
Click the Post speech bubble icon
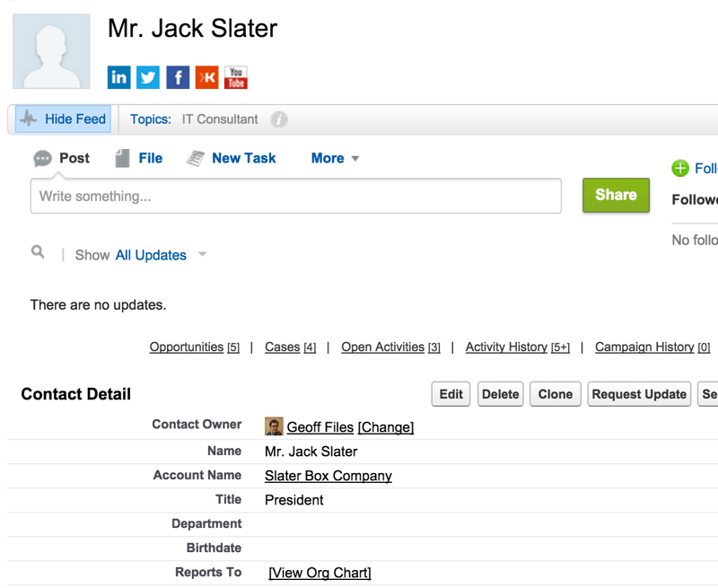pyautogui.click(x=42, y=159)
